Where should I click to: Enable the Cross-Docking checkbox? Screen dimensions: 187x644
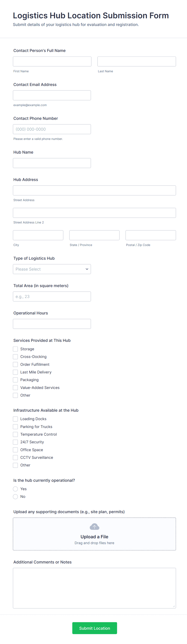[15, 357]
